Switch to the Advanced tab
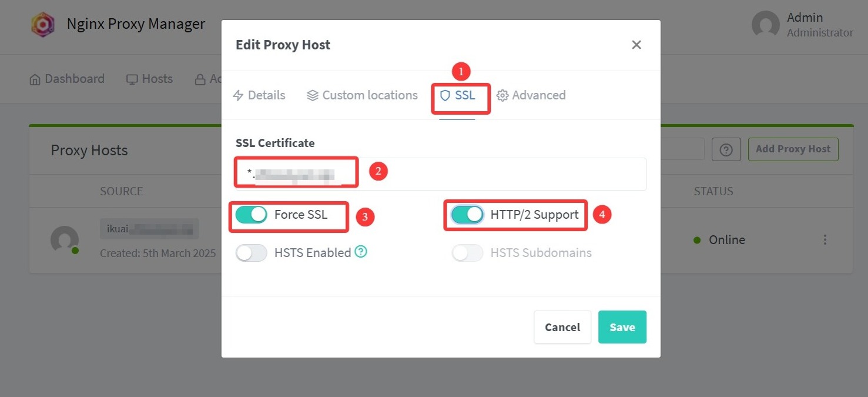Viewport: 868px width, 397px height. tap(531, 95)
